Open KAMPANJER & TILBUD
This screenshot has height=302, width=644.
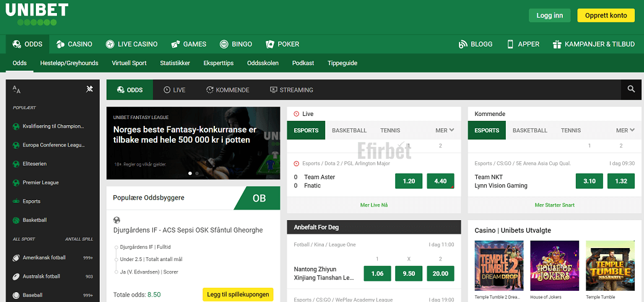coord(594,44)
